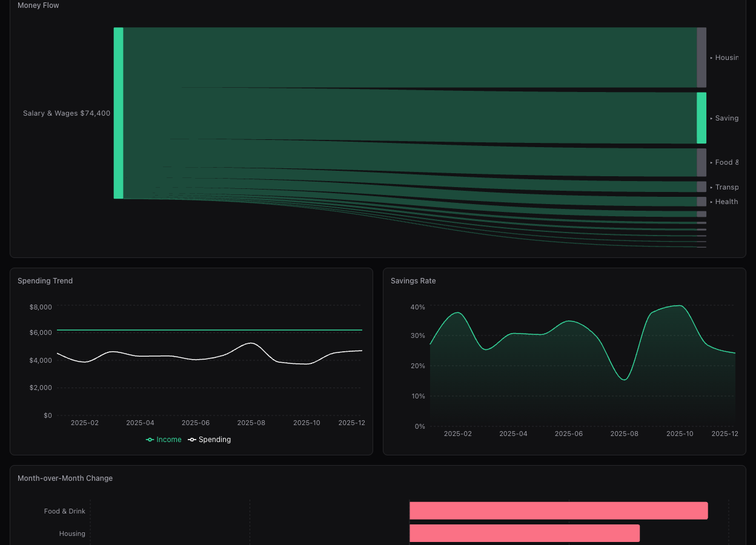The height and width of the screenshot is (545, 756).
Task: Select the Income legend marker icon
Action: coord(150,439)
